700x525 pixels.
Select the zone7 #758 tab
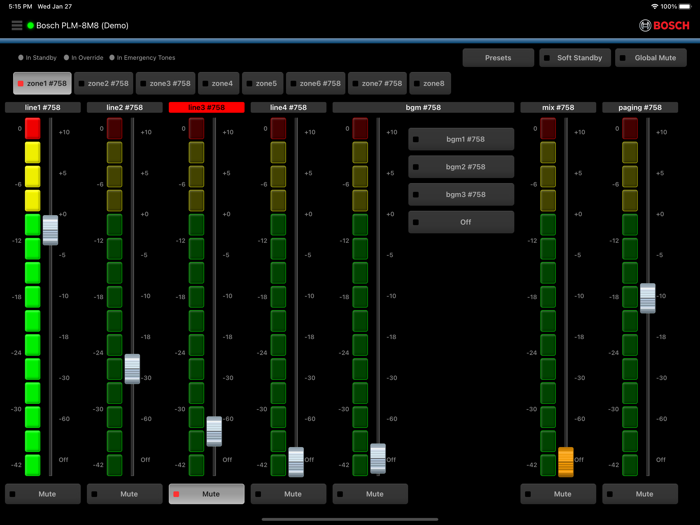[x=378, y=83]
